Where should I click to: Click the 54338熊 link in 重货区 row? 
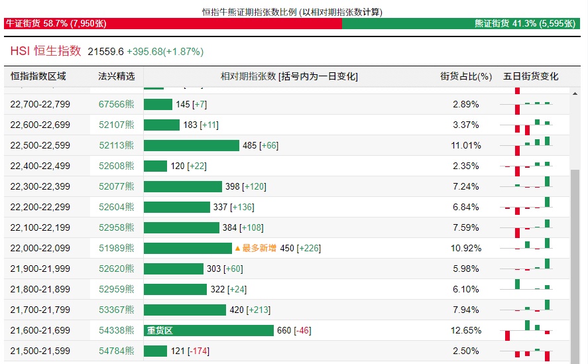[116, 330]
